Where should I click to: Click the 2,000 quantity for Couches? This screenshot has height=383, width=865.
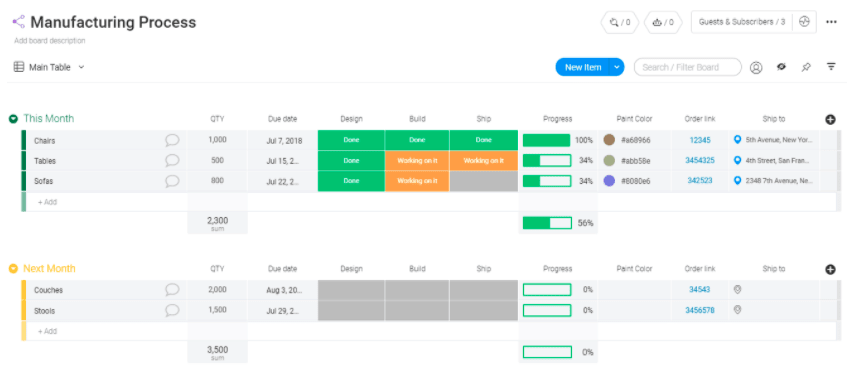coord(217,289)
